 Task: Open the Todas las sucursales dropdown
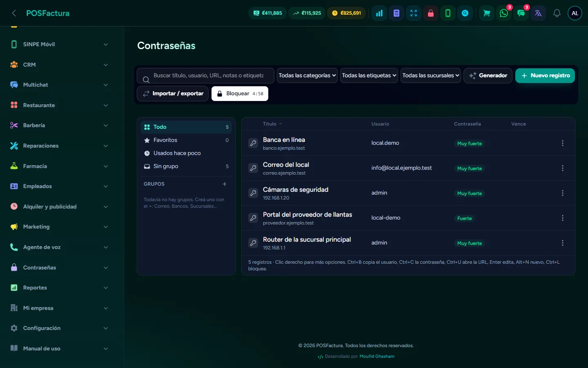431,75
